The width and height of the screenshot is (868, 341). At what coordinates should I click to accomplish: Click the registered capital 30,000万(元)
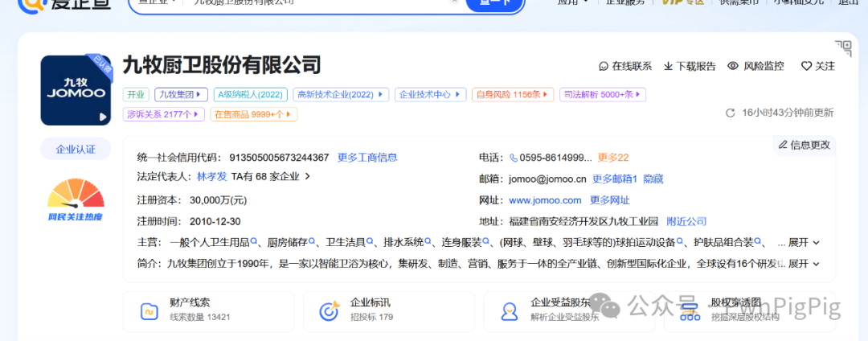(218, 200)
